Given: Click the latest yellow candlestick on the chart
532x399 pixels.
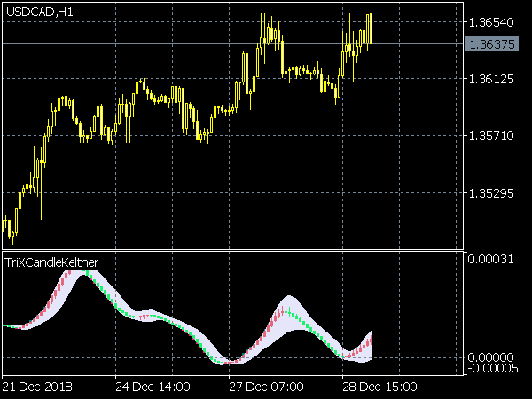Looking at the screenshot, I should pyautogui.click(x=371, y=29).
